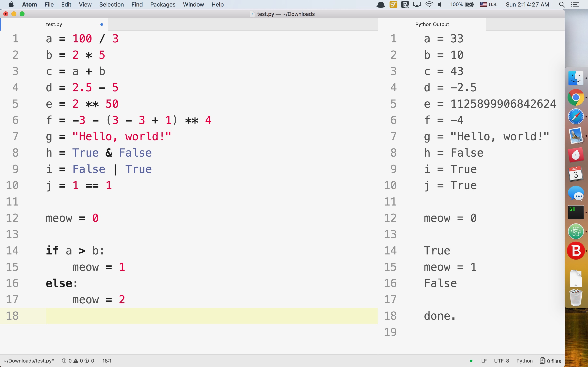Click the linter warning triangle icon
588x367 pixels.
[76, 361]
